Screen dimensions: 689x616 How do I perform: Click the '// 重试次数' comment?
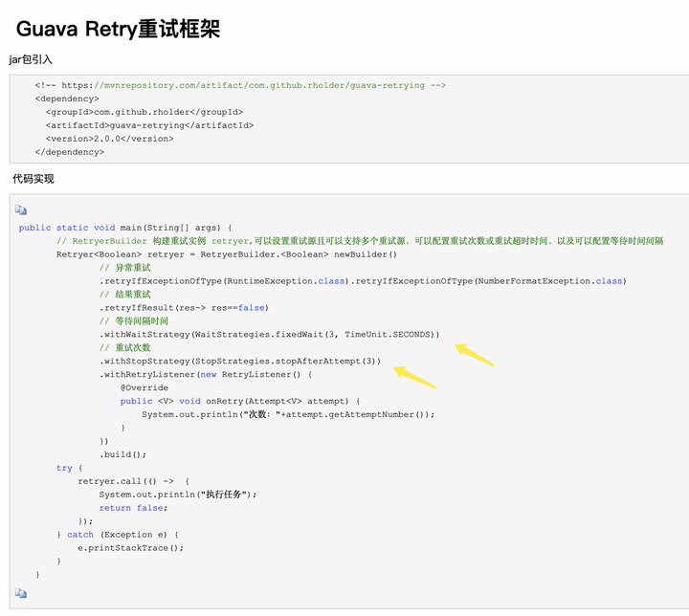click(124, 347)
